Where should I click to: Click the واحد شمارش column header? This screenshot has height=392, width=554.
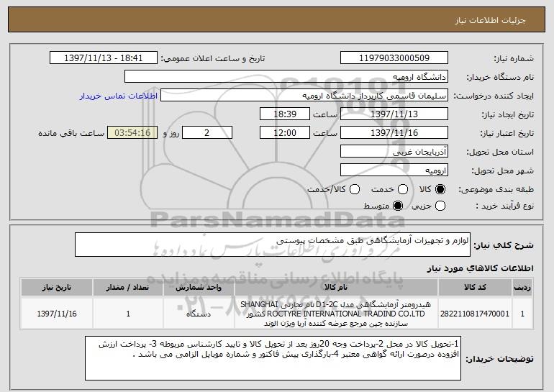coord(199,288)
